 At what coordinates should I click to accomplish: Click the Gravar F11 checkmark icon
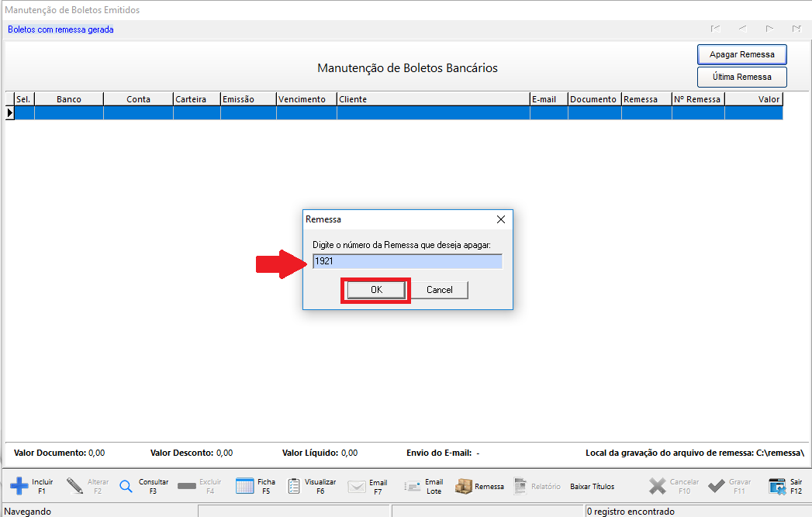(717, 486)
